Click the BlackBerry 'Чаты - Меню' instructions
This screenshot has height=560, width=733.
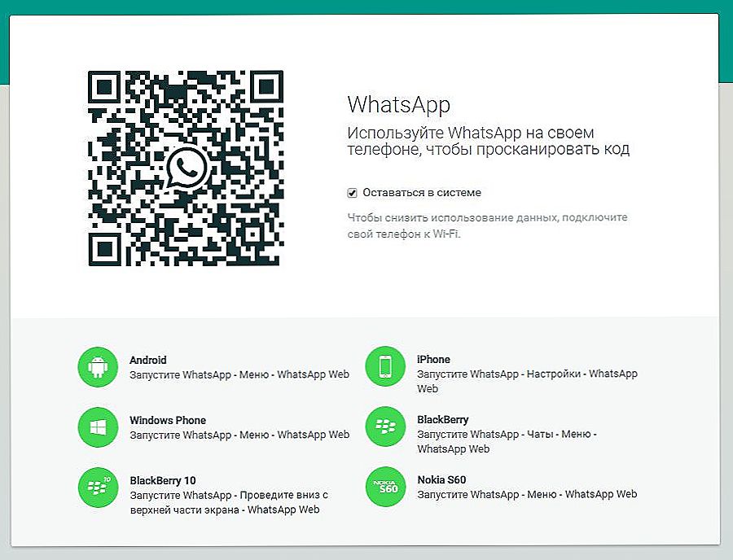pos(507,441)
